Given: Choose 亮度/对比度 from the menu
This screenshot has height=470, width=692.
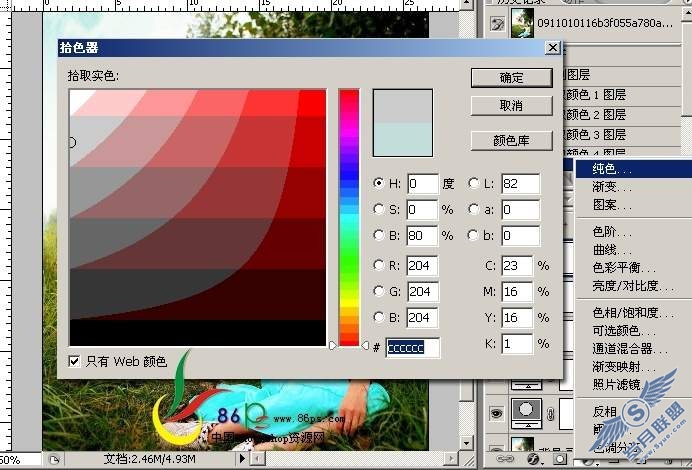Looking at the screenshot, I should [x=634, y=286].
